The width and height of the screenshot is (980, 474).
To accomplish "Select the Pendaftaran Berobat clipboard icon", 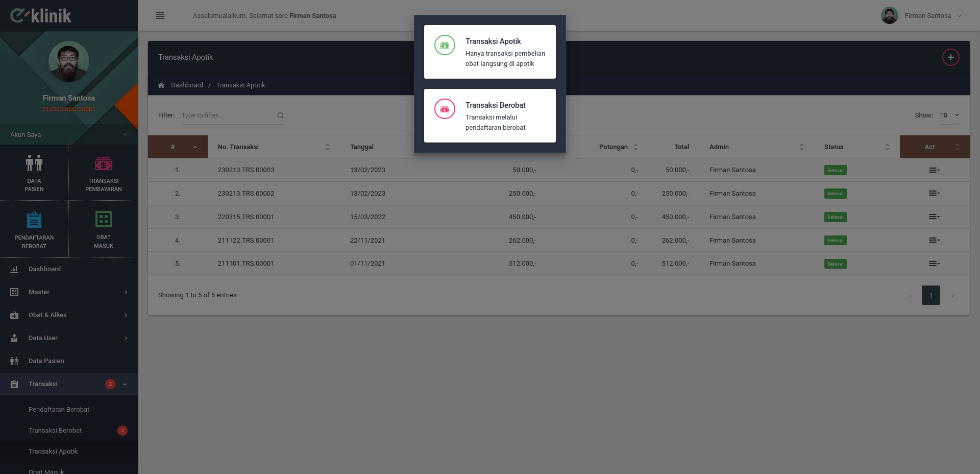I will click(34, 220).
